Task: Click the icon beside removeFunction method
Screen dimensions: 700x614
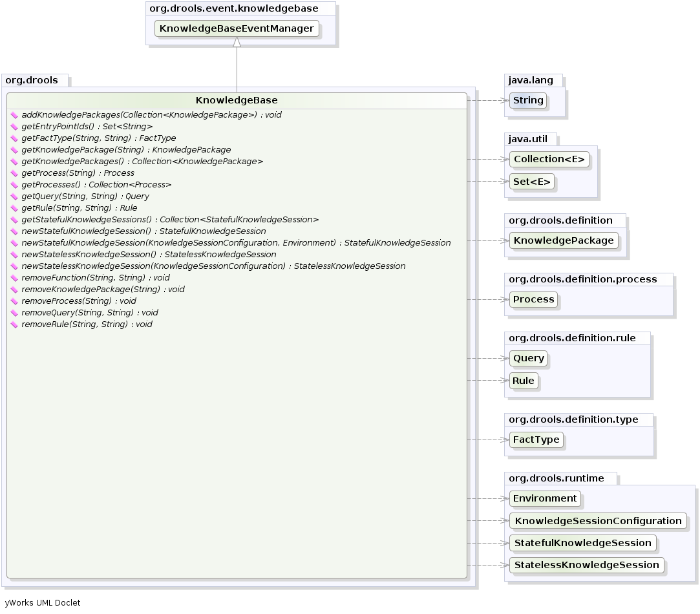Action: click(15, 278)
